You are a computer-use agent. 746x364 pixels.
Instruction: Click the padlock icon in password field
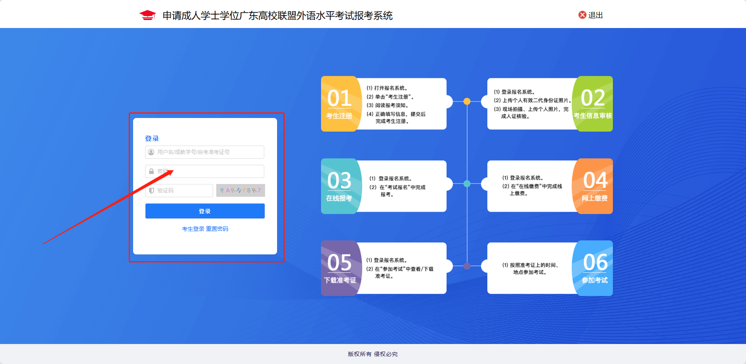click(x=151, y=171)
